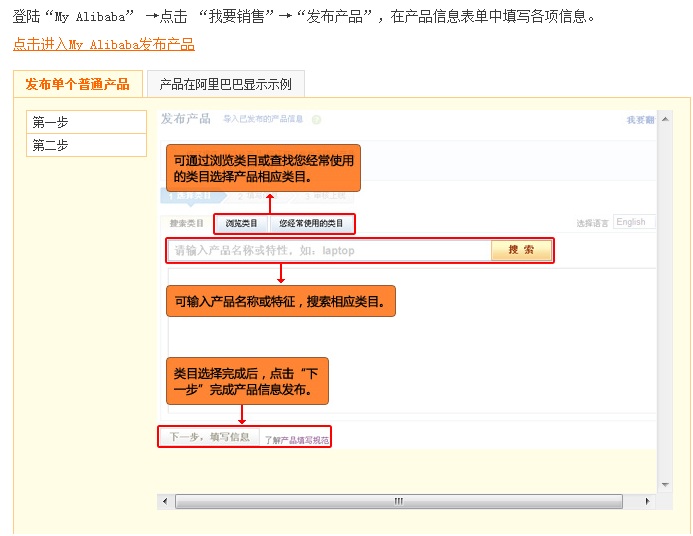The image size is (693, 536).
Task: Click the 搜索 button
Action: pyautogui.click(x=521, y=250)
